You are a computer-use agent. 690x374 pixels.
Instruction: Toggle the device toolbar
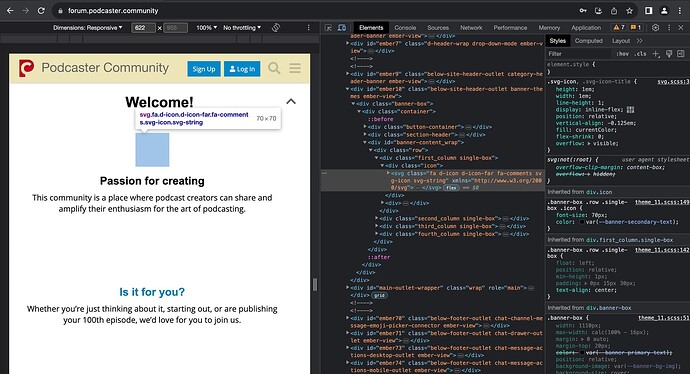point(342,27)
